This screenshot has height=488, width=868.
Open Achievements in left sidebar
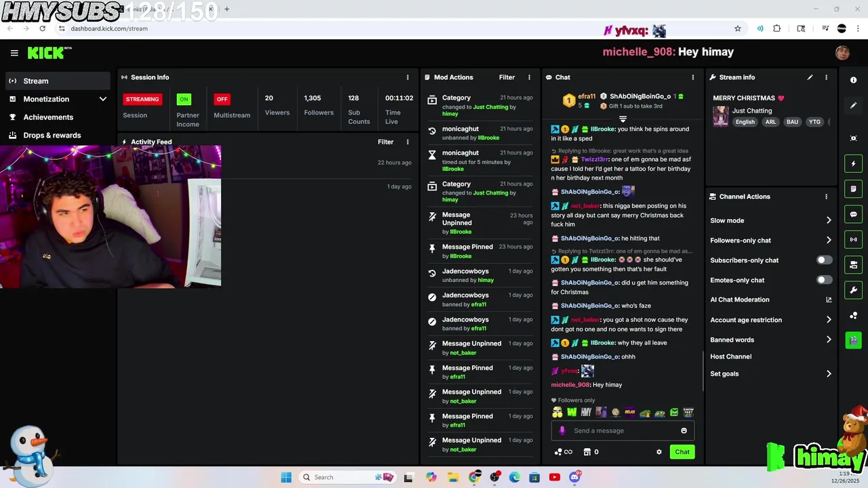58,117
